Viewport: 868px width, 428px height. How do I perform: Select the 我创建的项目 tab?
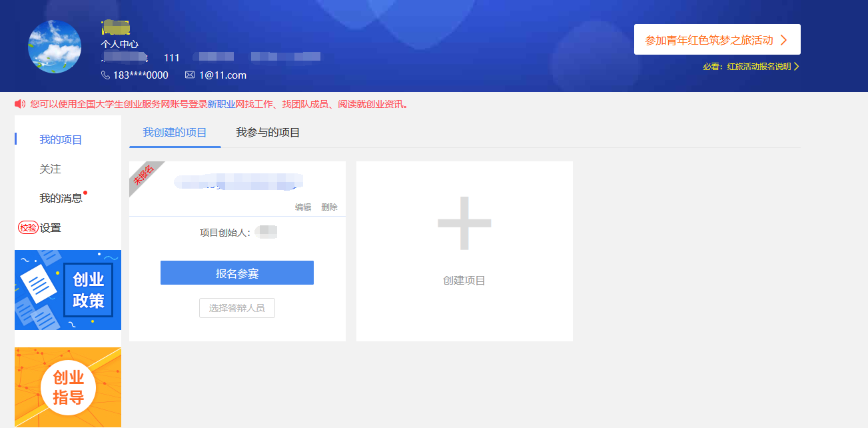point(175,133)
